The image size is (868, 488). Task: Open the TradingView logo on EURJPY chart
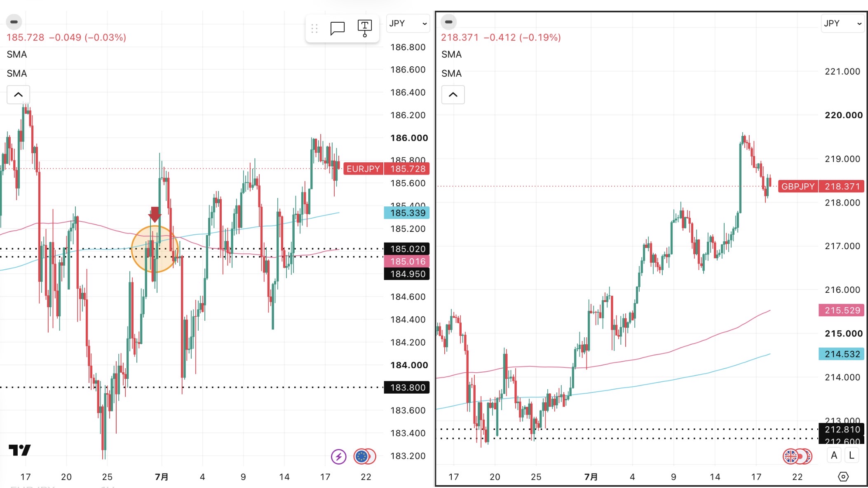pos(19,450)
